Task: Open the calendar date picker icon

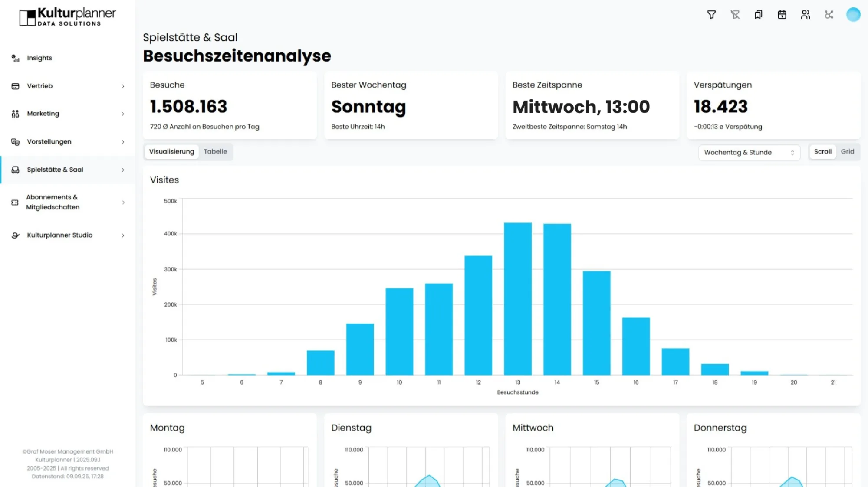Action: click(x=782, y=14)
